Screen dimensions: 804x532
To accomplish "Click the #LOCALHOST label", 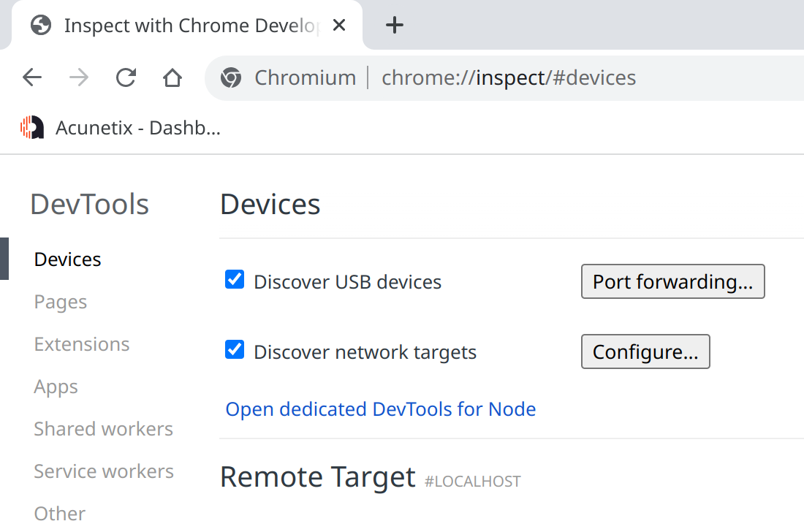I will 472,482.
